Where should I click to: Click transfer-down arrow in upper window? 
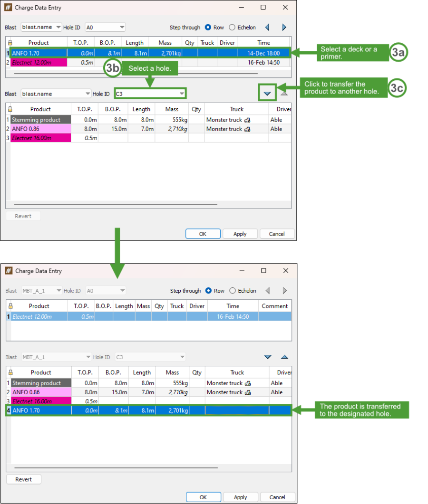(267, 94)
